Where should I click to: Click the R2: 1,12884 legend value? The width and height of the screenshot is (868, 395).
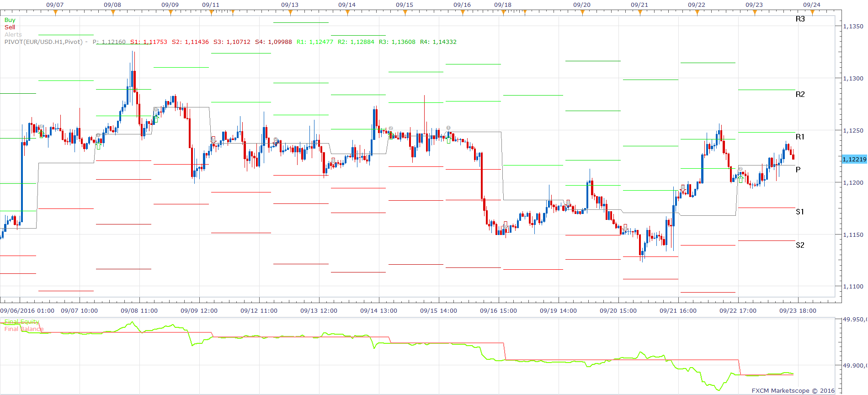(356, 42)
